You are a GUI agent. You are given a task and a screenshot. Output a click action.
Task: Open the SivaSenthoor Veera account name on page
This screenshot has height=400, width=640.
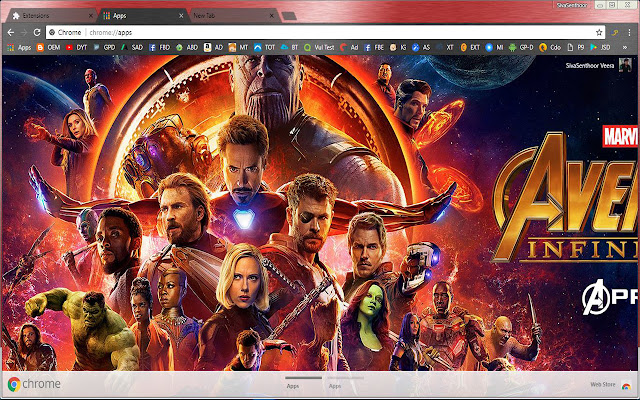pos(590,65)
